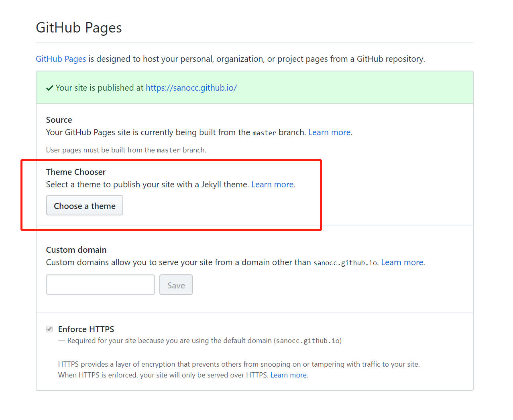Click the Theme Chooser section heading
513x420 pixels.
76,172
